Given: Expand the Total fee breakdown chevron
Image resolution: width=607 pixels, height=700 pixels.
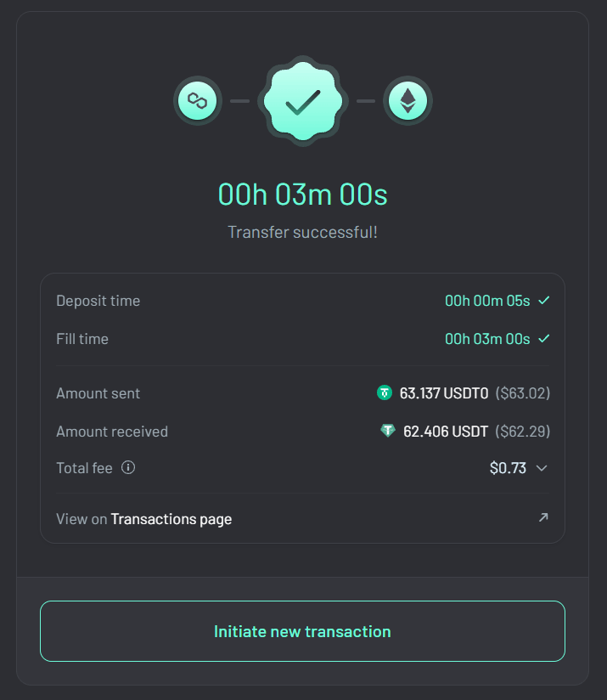Looking at the screenshot, I should 542,468.
